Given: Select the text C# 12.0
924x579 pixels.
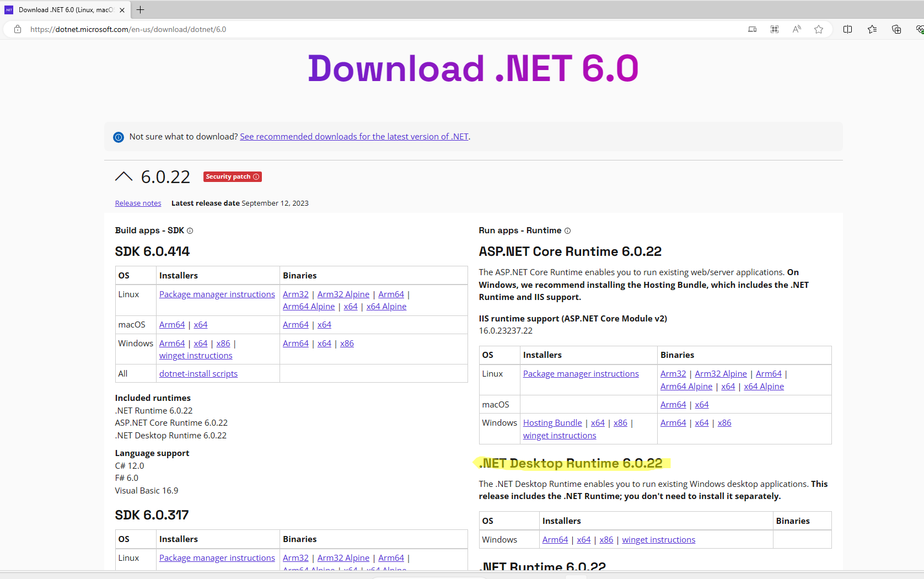Looking at the screenshot, I should click(130, 466).
